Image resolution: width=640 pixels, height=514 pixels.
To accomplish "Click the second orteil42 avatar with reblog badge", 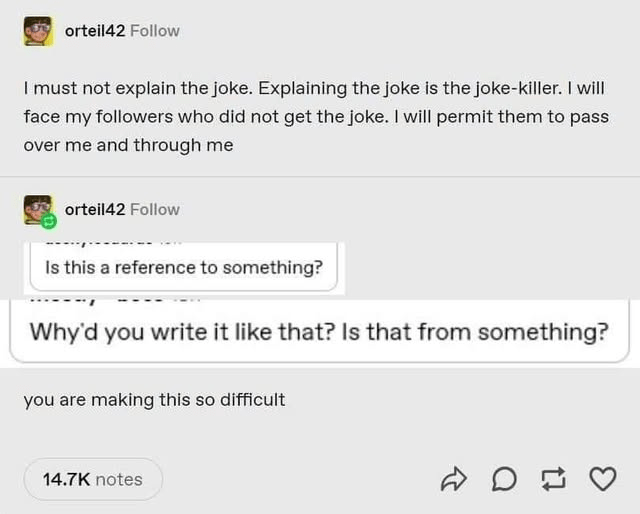I will 38,210.
